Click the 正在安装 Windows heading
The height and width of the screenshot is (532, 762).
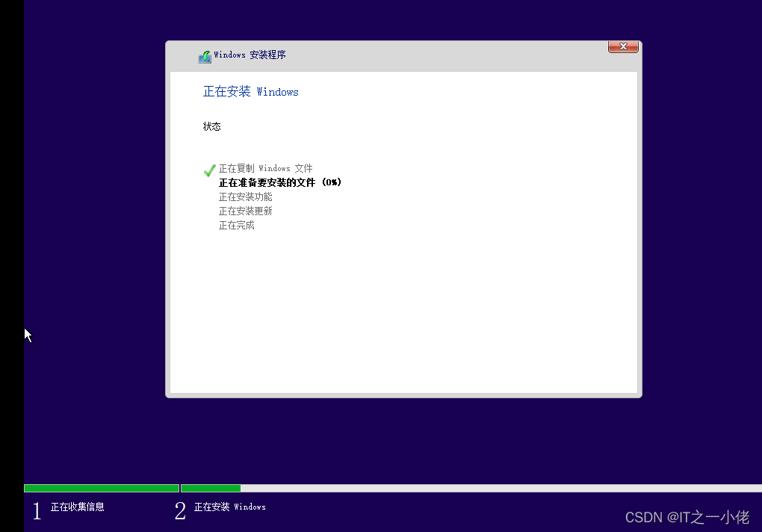click(251, 92)
